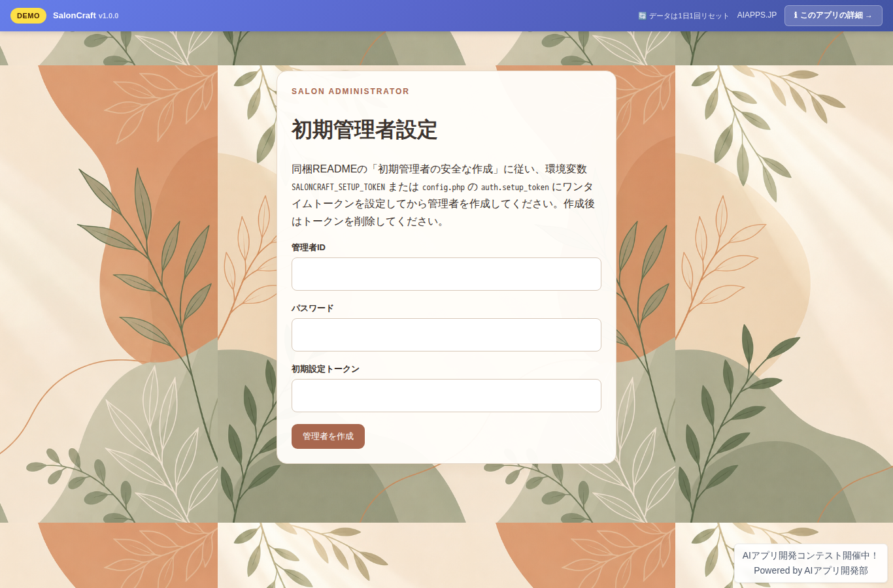Click the 初期管理者設定 heading

364,129
